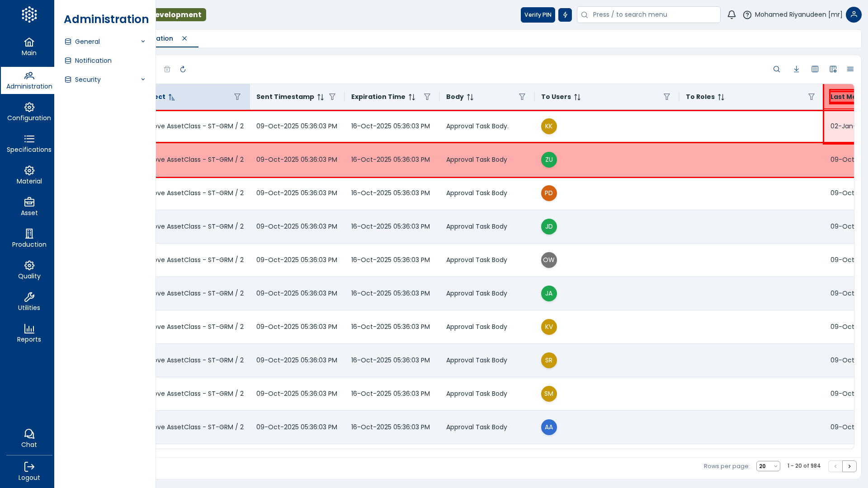Click the refresh icon in the table toolbar
Viewport: 868px width, 488px height.
[x=183, y=69]
